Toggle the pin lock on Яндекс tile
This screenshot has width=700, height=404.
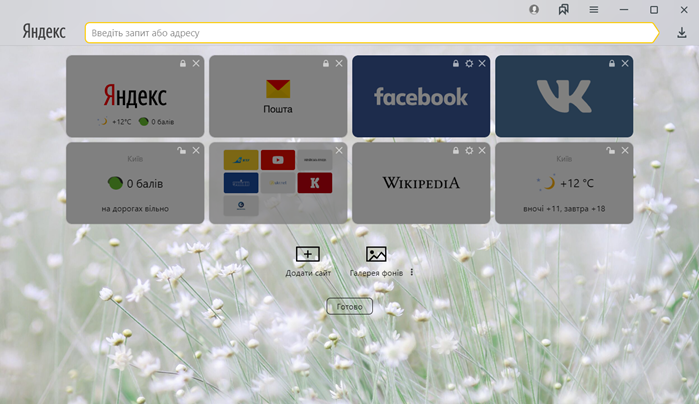(x=183, y=63)
